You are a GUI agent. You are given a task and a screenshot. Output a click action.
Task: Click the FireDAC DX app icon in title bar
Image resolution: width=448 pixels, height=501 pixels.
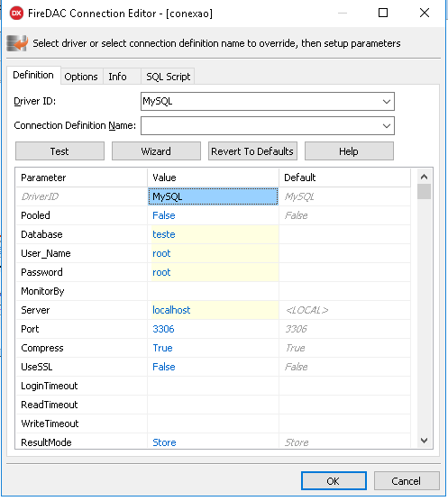click(16, 14)
